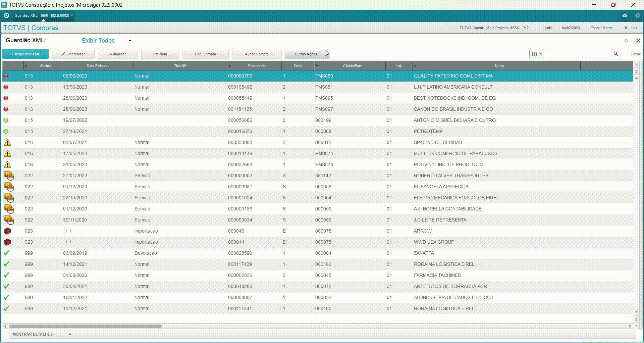Open the help question mark icon
This screenshot has height=343, width=644.
click(x=637, y=15)
